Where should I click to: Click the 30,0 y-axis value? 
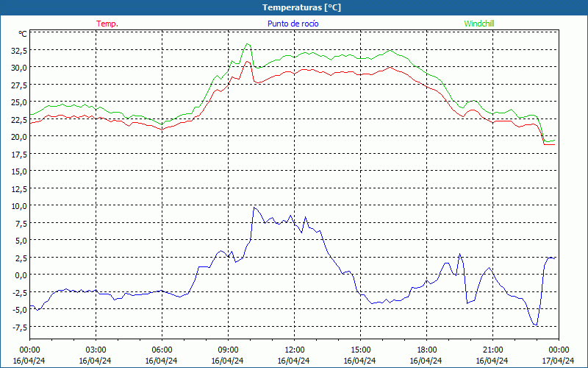pos(19,68)
